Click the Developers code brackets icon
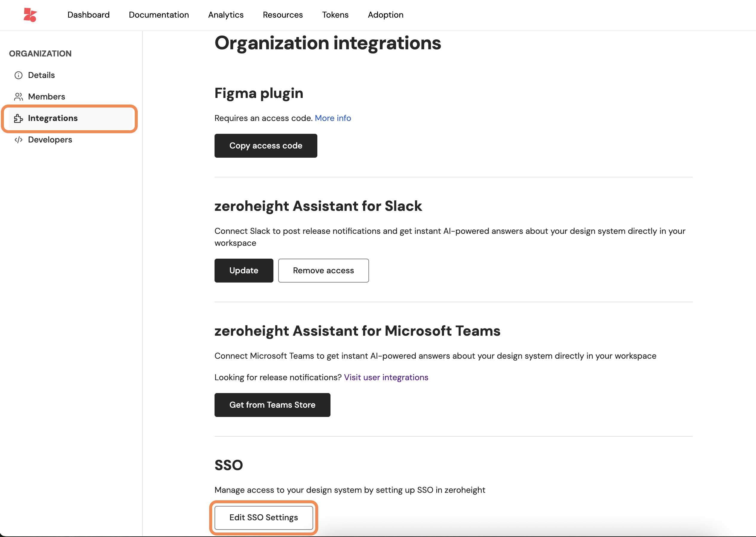The image size is (756, 537). pyautogui.click(x=19, y=140)
